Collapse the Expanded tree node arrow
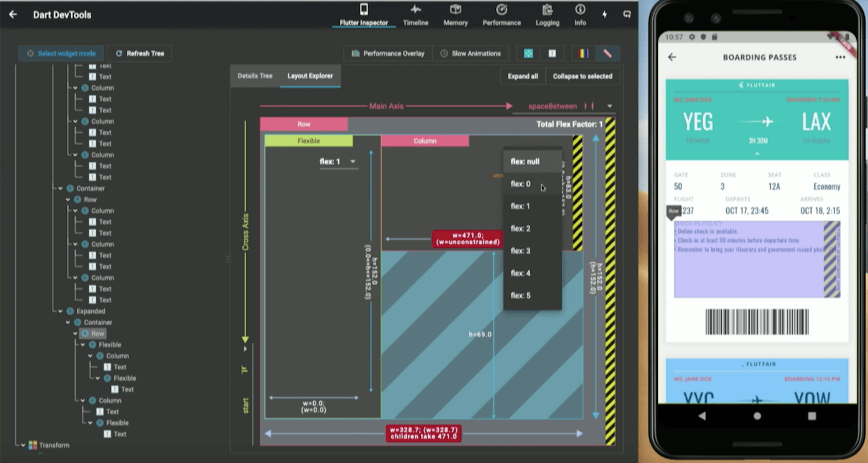 (61, 311)
